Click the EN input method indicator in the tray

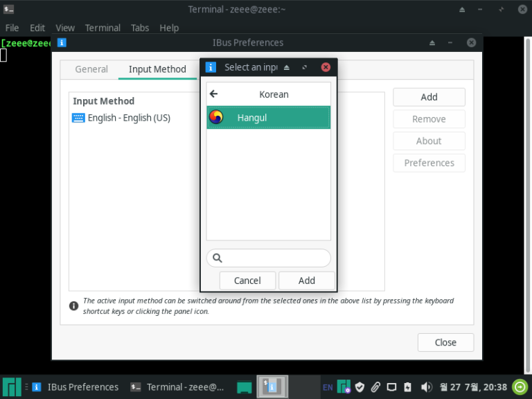pos(328,387)
